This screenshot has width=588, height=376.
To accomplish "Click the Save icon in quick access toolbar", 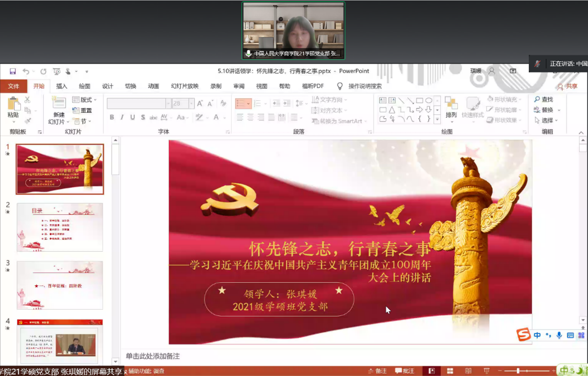I will 13,71.
